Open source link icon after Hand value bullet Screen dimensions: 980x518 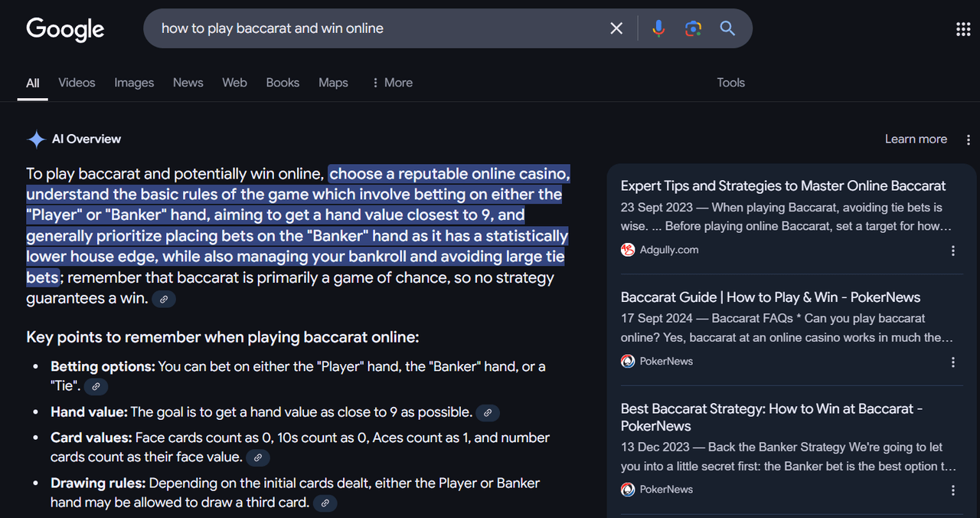488,413
